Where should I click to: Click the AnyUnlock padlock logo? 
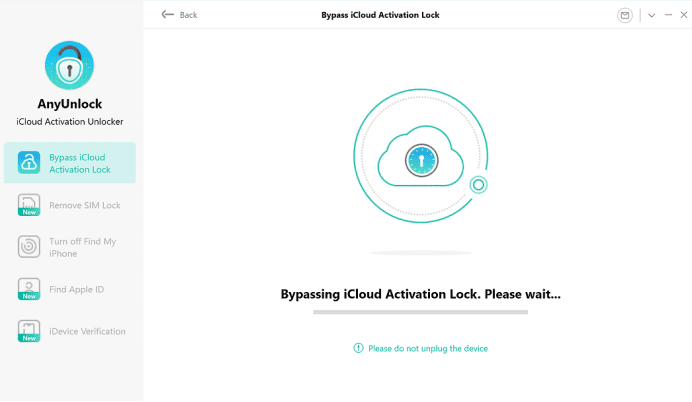coord(69,65)
